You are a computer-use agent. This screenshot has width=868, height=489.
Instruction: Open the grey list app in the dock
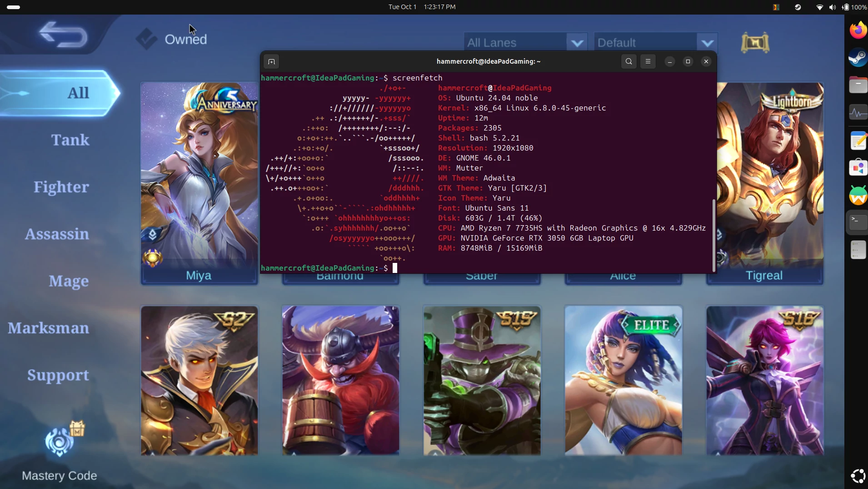point(858,250)
